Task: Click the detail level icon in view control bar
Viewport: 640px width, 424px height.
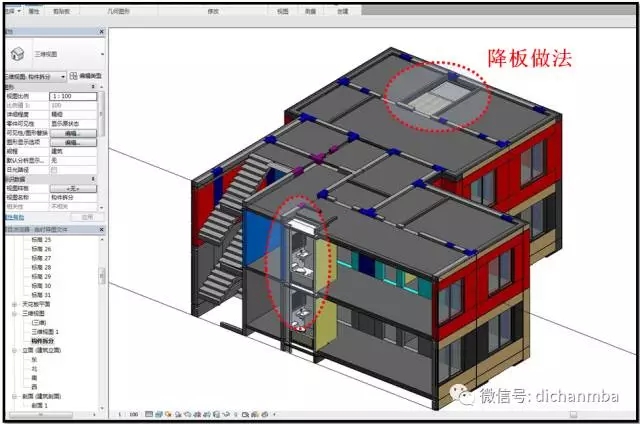Action: tap(149, 413)
